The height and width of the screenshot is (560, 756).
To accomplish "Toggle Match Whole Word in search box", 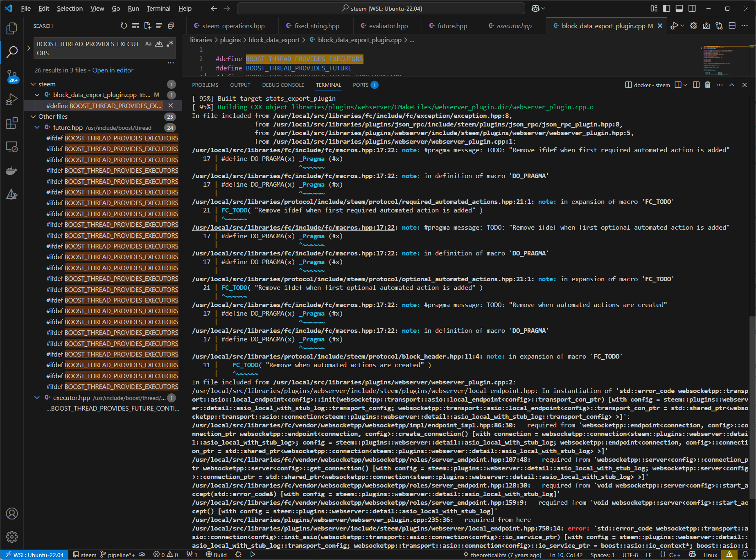I will point(159,44).
